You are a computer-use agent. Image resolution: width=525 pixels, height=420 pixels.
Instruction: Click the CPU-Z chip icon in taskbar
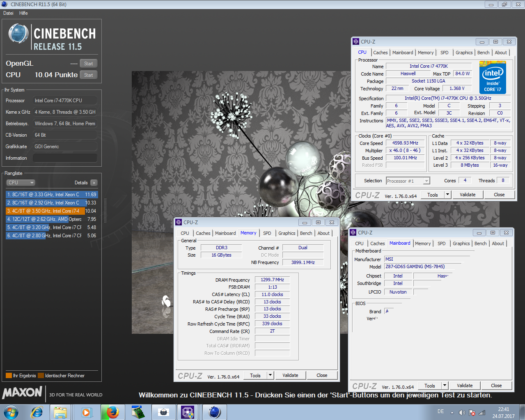tap(188, 412)
